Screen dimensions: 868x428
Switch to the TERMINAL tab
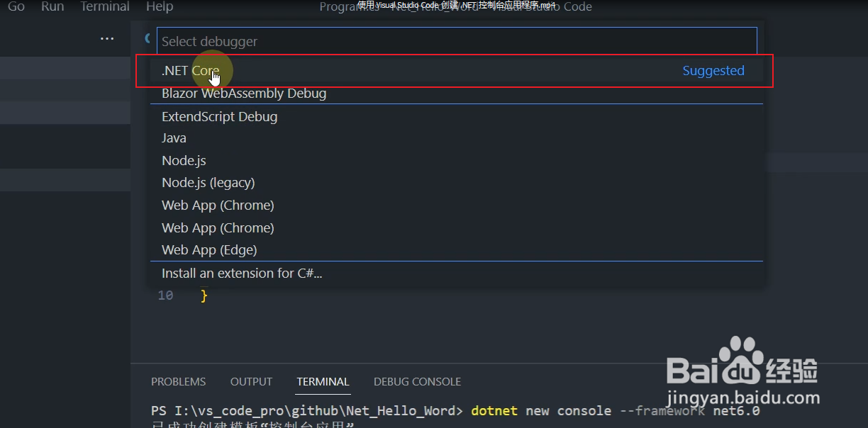pyautogui.click(x=323, y=381)
